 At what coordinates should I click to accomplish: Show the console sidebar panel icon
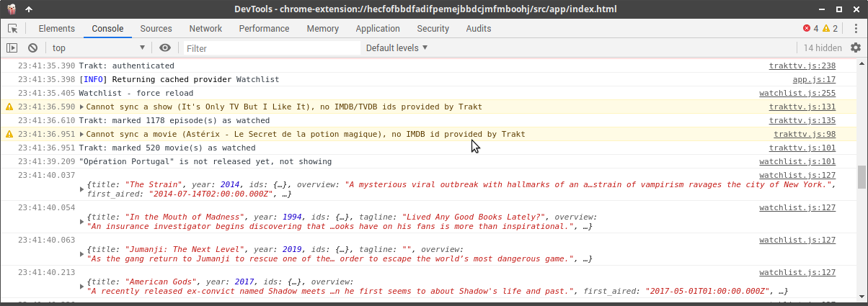(12, 48)
